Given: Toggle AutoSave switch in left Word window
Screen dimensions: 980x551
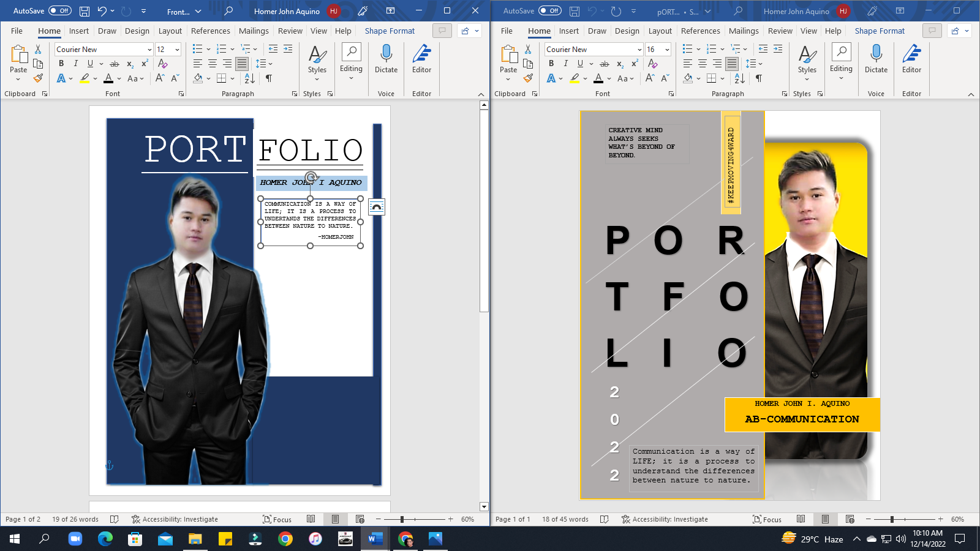Looking at the screenshot, I should pos(59,11).
